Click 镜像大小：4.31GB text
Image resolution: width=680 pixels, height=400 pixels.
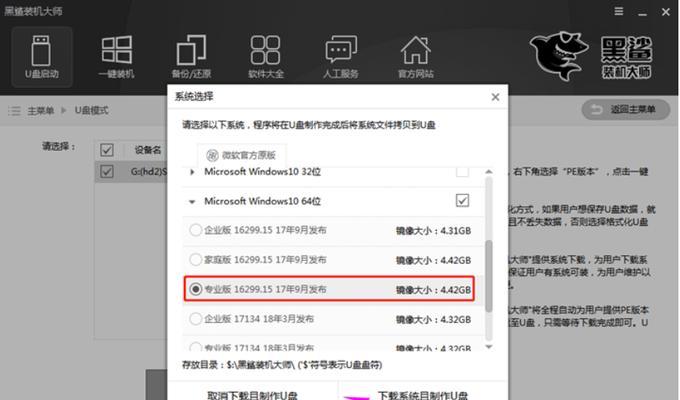coord(433,231)
